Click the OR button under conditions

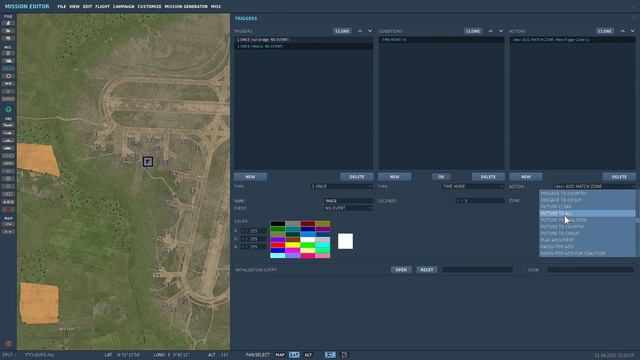[441, 177]
